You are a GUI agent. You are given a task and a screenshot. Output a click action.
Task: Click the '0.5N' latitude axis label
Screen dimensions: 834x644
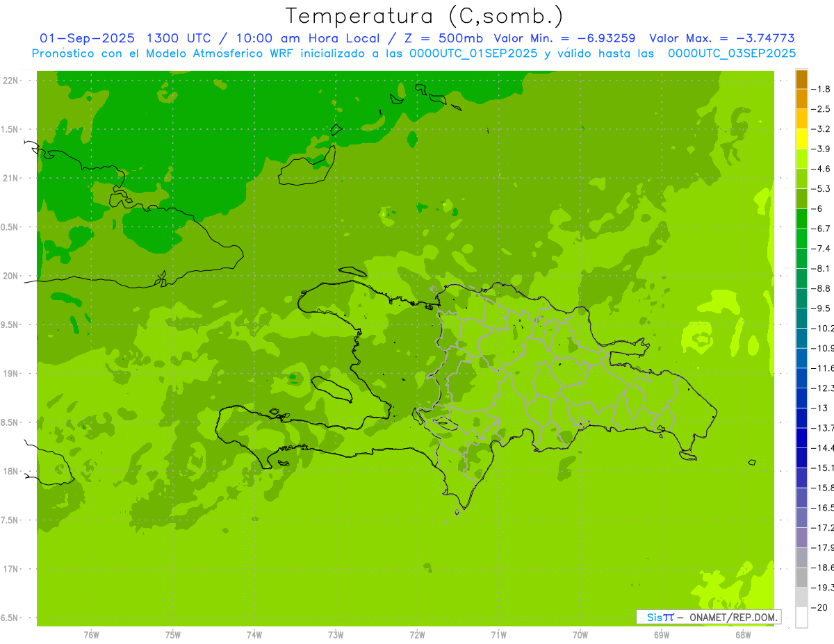(x=10, y=227)
